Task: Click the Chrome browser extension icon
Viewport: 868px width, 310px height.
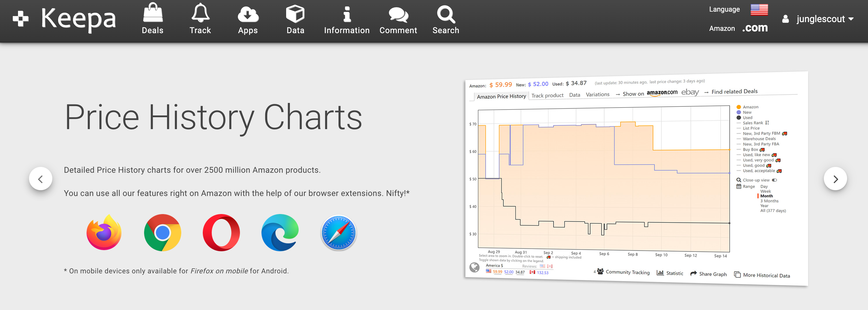Action: pos(162,232)
